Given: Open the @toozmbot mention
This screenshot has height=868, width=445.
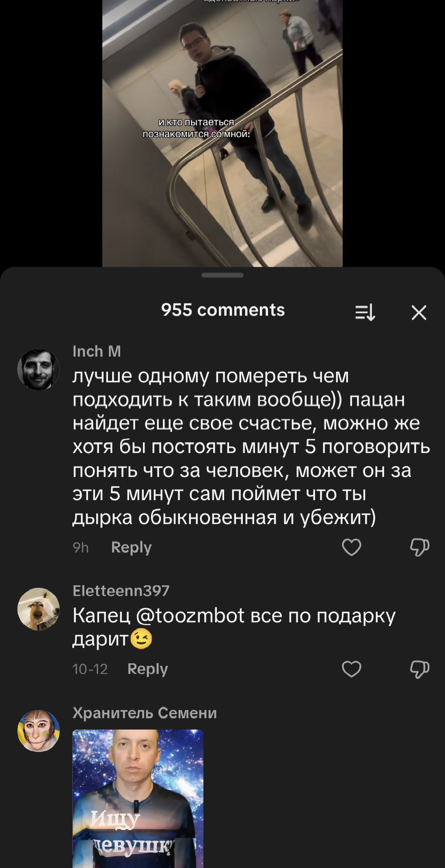Looking at the screenshot, I should coord(190,615).
